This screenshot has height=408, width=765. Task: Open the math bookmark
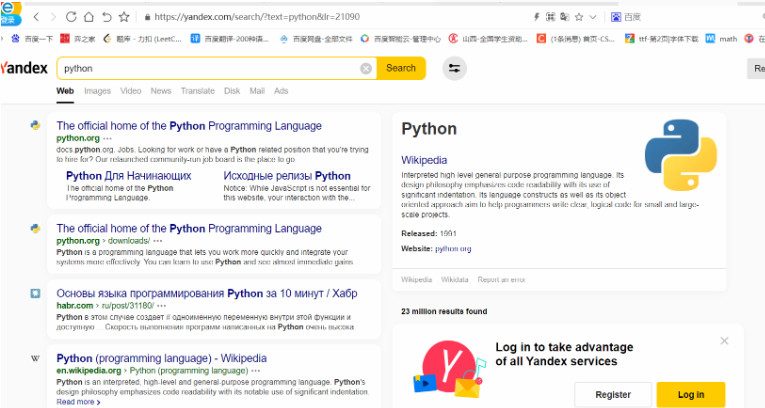pos(721,39)
